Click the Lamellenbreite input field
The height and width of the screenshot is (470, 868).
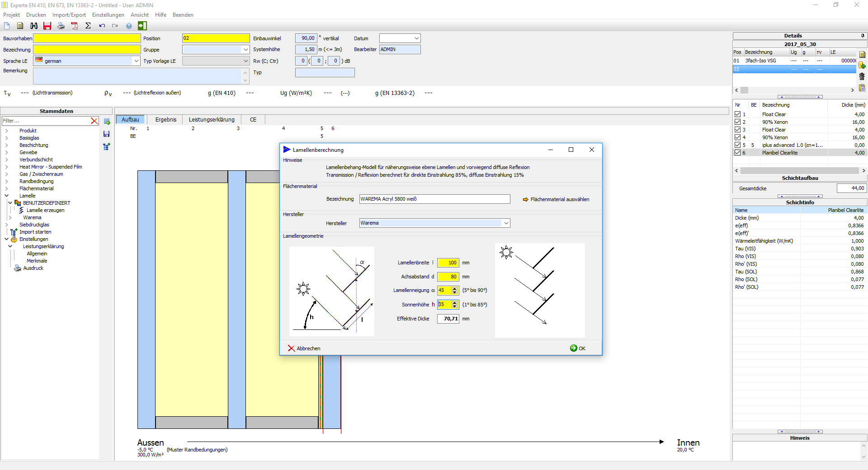[448, 263]
